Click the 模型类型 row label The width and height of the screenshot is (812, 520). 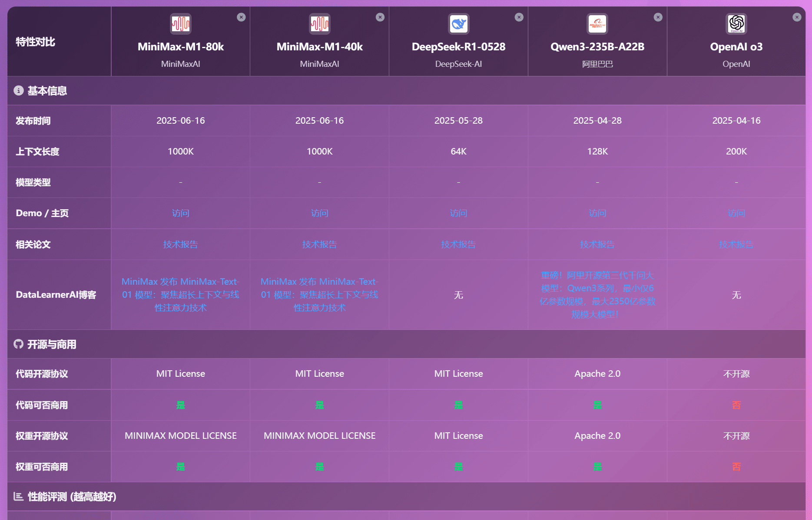point(33,182)
